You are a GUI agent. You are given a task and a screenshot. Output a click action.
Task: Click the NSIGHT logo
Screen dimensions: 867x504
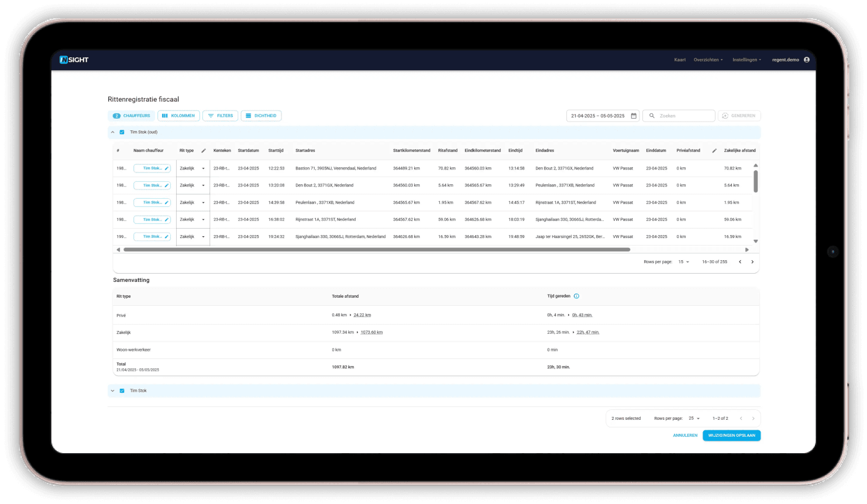coord(74,60)
